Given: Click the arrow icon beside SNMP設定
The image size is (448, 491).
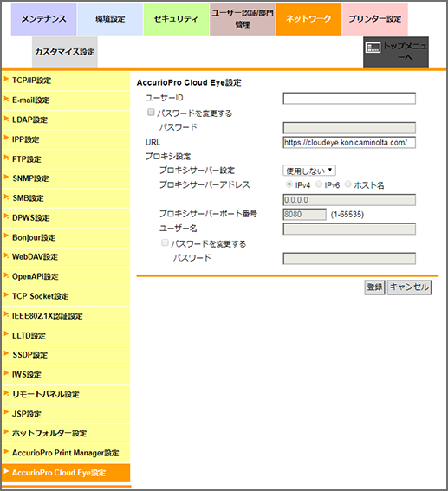Looking at the screenshot, I should click(x=6, y=178).
